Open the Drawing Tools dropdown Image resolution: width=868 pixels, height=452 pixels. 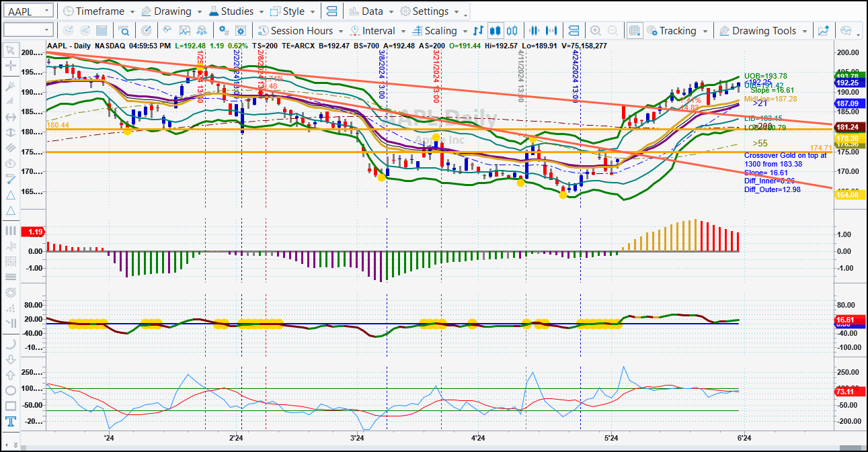point(764,30)
